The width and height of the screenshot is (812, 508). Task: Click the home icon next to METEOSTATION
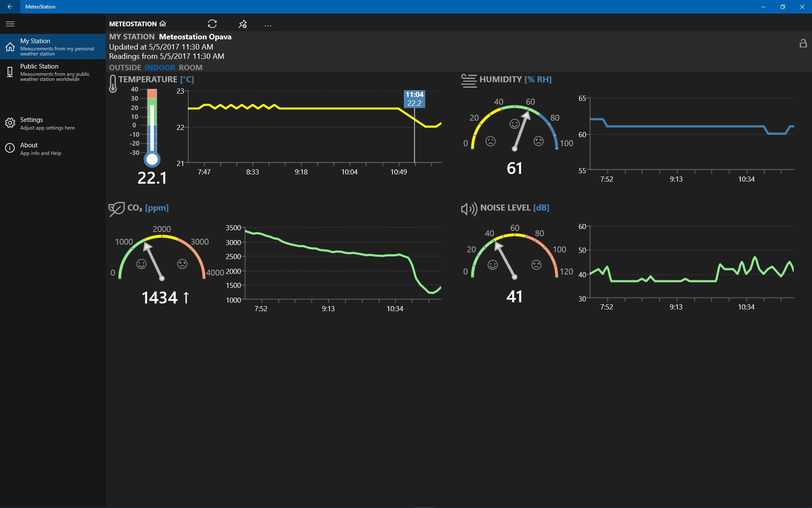coord(162,24)
